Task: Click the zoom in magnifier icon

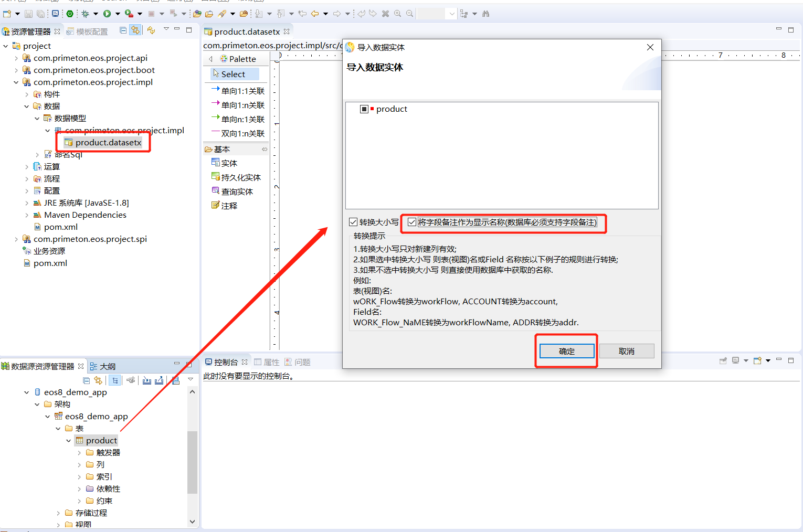Action: click(398, 14)
